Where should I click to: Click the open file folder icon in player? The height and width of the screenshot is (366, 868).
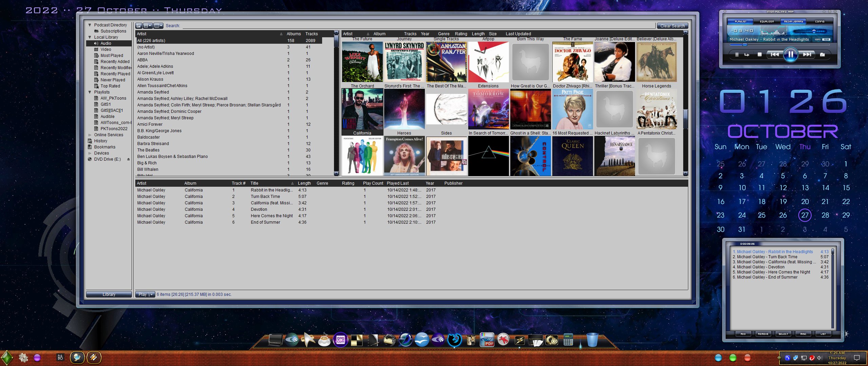click(822, 54)
